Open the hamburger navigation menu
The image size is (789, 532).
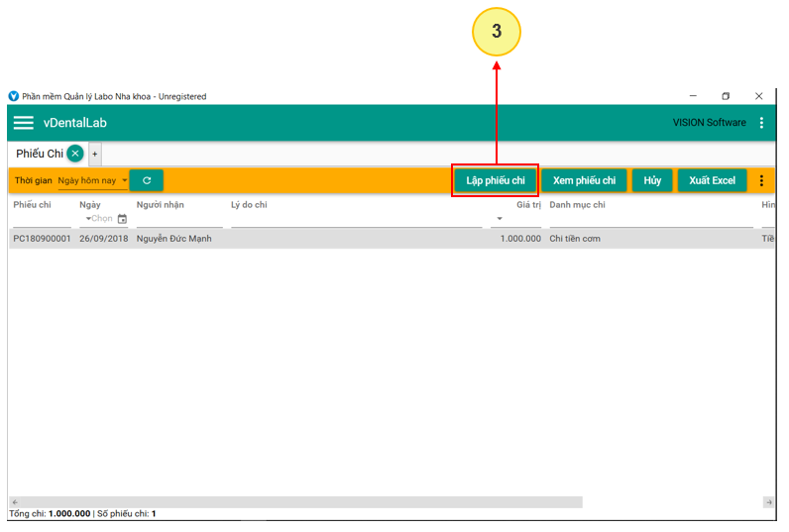click(23, 123)
